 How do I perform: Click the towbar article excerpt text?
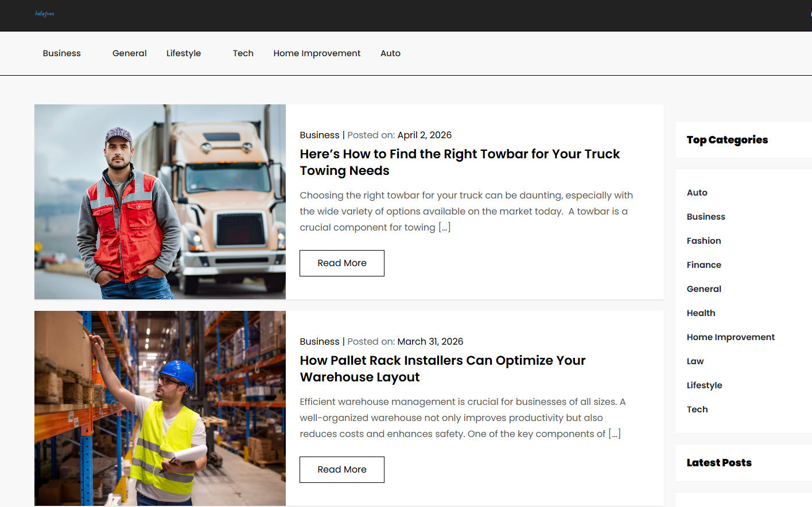(466, 211)
